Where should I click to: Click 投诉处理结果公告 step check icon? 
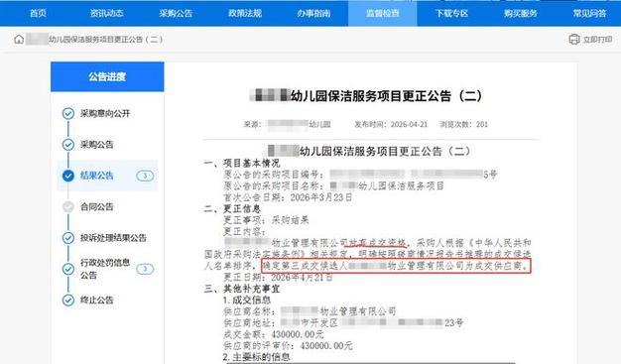(68, 238)
